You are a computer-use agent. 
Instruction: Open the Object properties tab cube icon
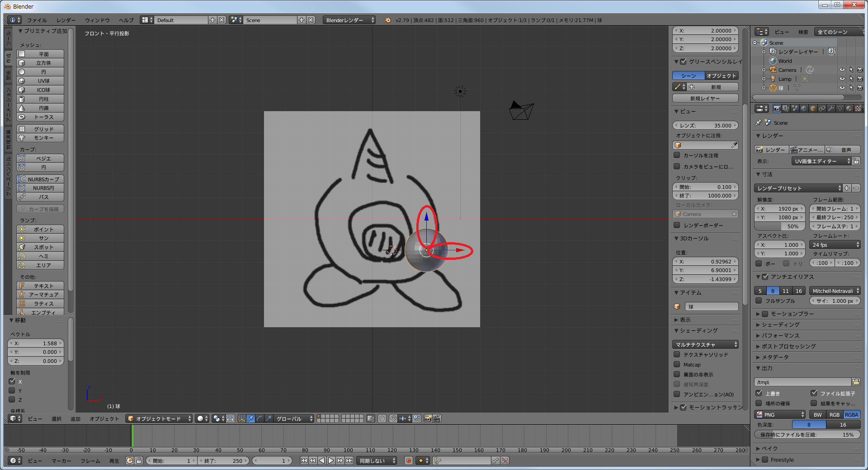813,108
